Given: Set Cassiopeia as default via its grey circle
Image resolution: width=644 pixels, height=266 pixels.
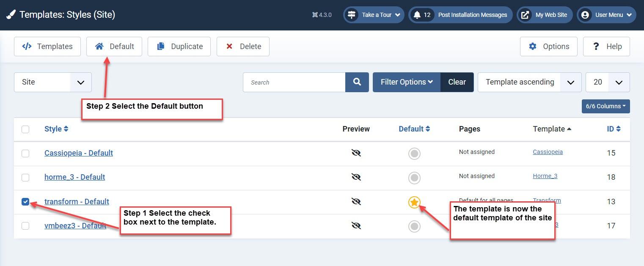Looking at the screenshot, I should 414,154.
